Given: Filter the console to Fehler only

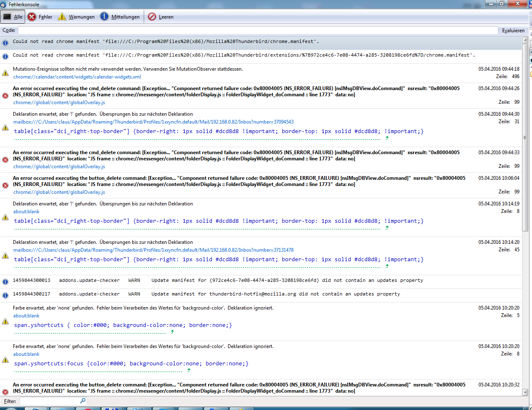Looking at the screenshot, I should coord(40,17).
